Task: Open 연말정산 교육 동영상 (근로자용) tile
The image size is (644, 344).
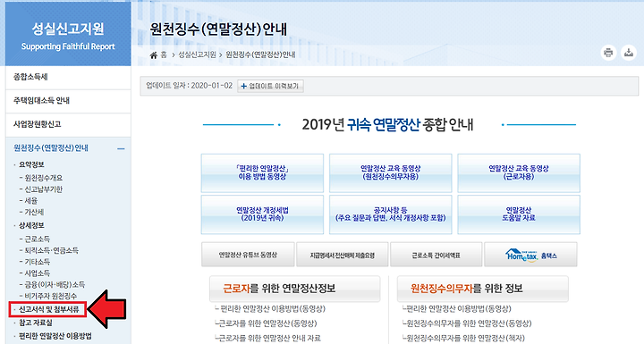Action: pos(519,172)
